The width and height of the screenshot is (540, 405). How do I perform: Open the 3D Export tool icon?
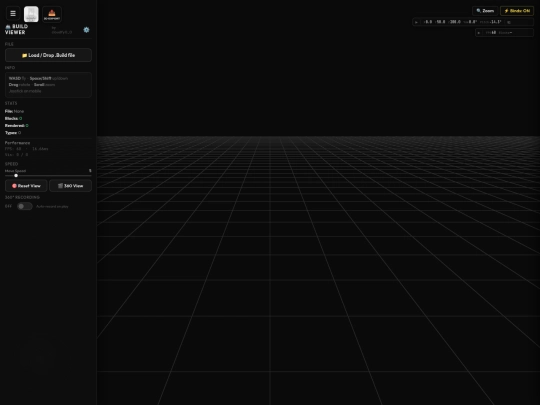52,14
